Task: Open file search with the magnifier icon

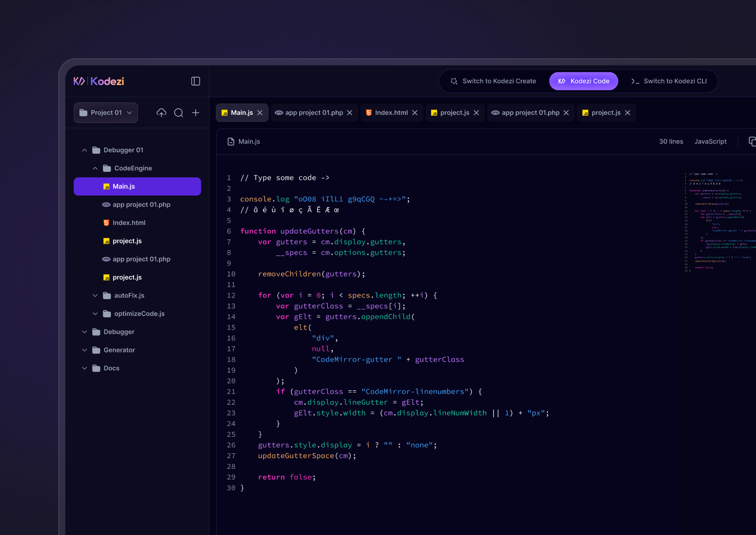Action: click(178, 112)
